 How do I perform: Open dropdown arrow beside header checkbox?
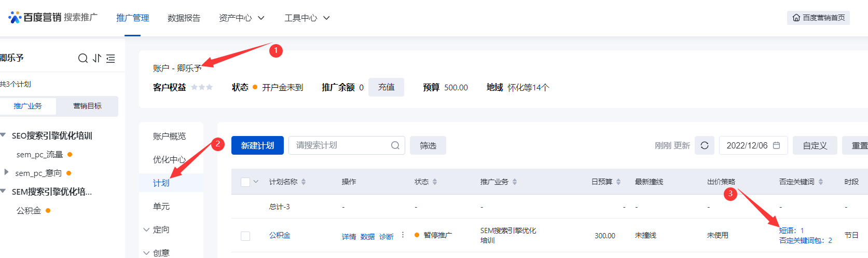tap(256, 182)
